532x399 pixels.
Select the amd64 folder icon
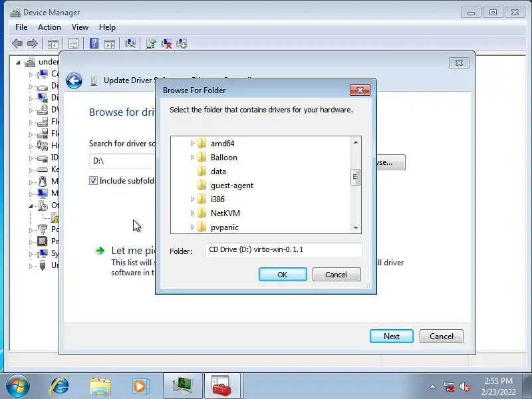(202, 143)
